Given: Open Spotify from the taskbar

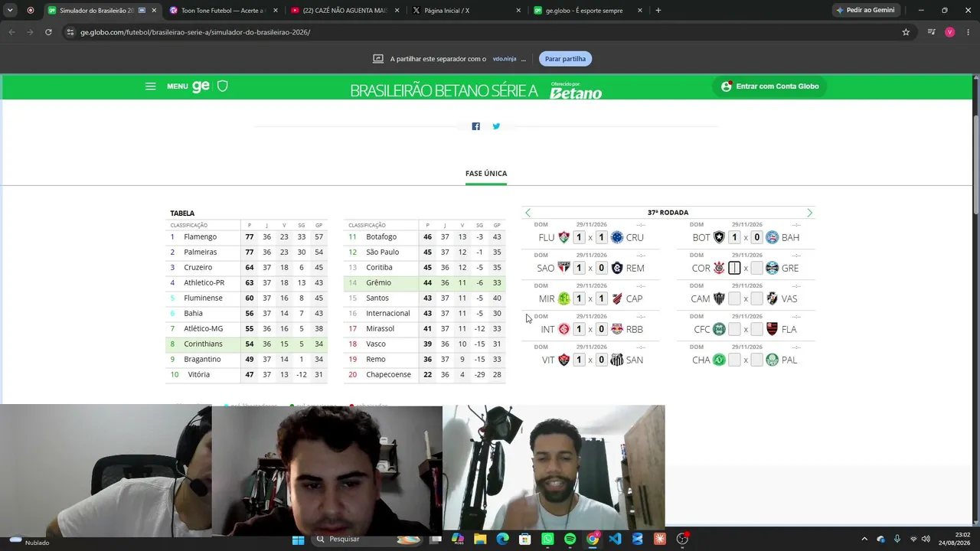Looking at the screenshot, I should click(x=570, y=540).
